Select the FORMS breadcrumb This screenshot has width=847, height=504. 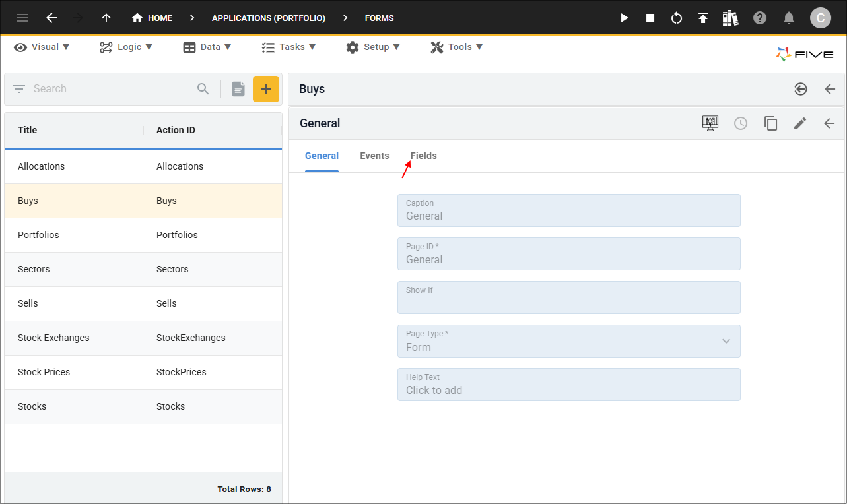click(x=379, y=18)
